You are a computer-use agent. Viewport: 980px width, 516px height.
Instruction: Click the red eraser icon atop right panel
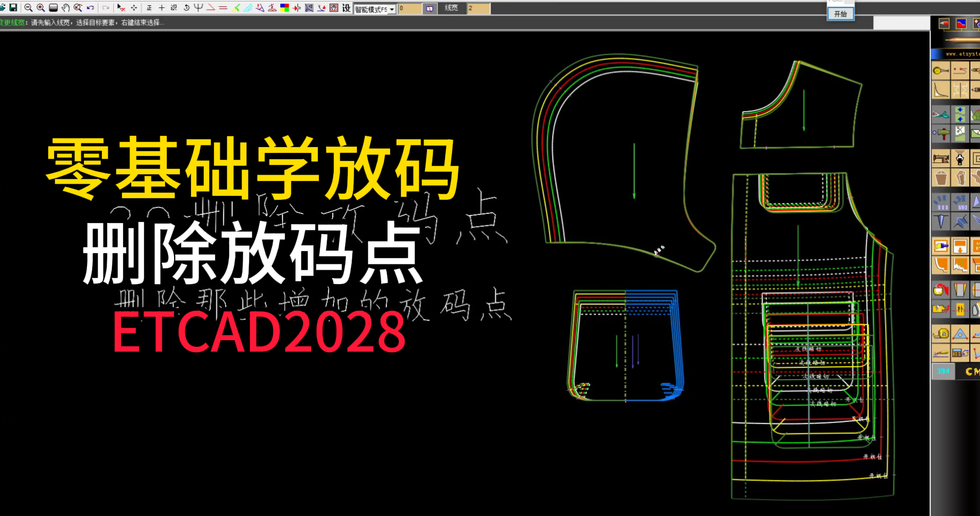click(x=943, y=23)
